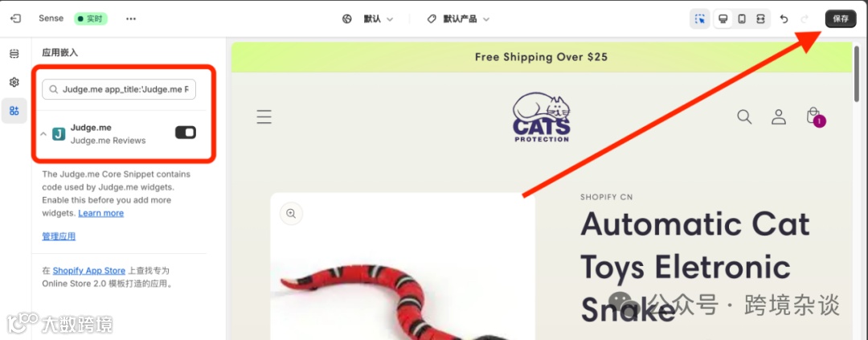Open the 默认产品 template dropdown
This screenshot has height=340, width=868.
[x=458, y=18]
